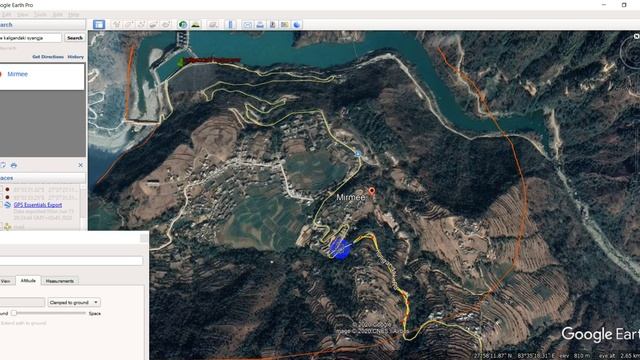Click the Search panel header

point(42,25)
